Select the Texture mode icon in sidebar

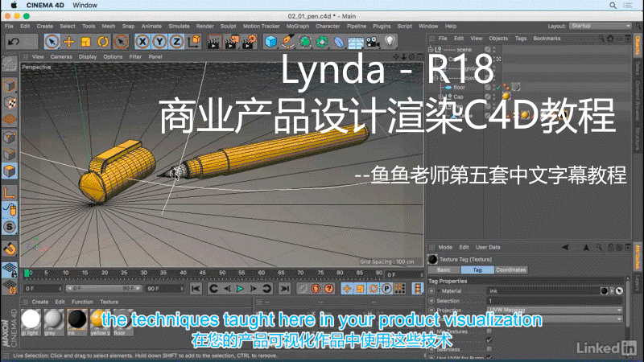click(10, 103)
